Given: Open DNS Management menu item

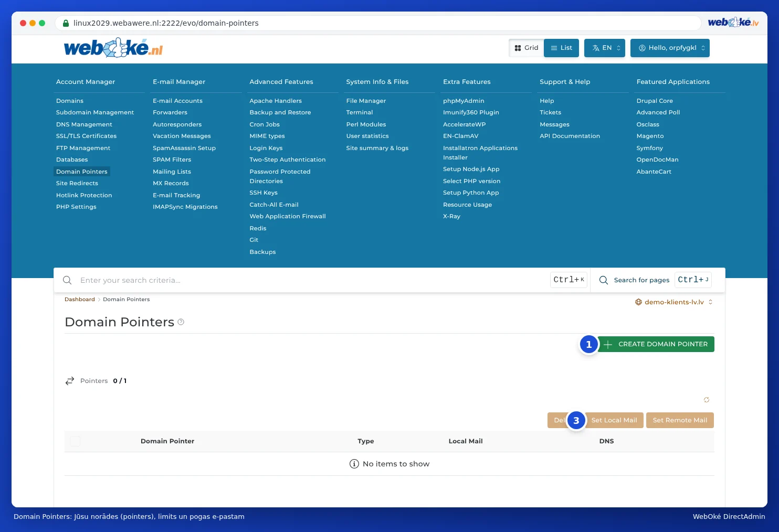Looking at the screenshot, I should tap(84, 124).
